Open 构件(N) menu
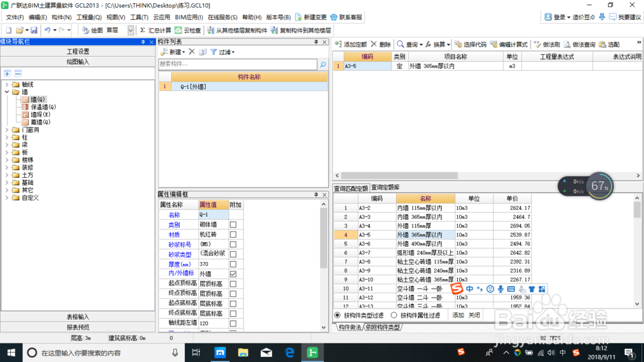The width and height of the screenshot is (644, 362). 62,17
